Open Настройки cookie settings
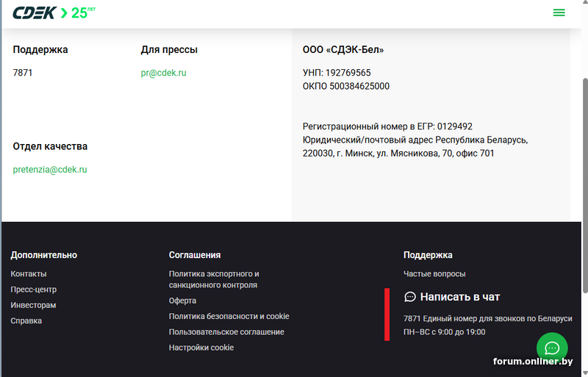 click(201, 347)
